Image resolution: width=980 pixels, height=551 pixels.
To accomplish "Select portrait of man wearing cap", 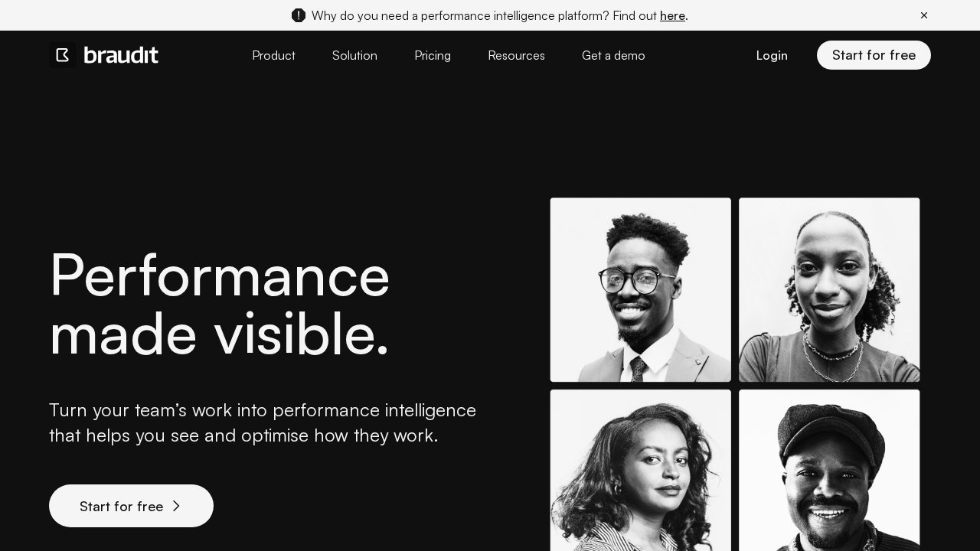I will (x=829, y=470).
